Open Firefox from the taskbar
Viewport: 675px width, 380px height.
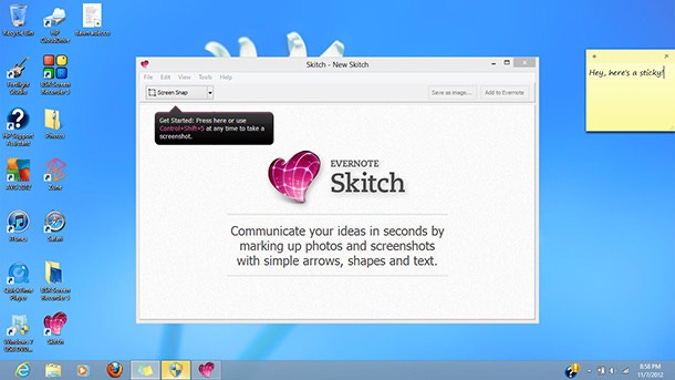coord(115,370)
